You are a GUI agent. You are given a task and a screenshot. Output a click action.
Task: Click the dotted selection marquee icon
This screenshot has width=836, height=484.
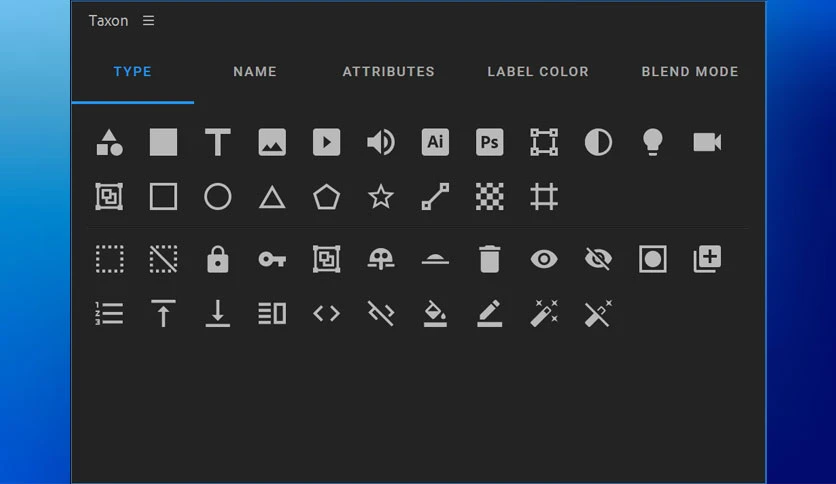pyautogui.click(x=109, y=259)
